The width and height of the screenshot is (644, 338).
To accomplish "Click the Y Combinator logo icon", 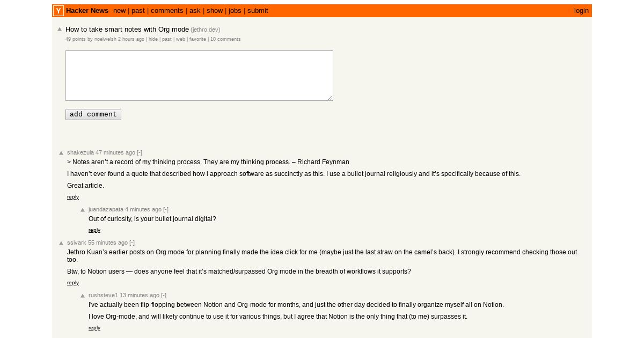I will tap(58, 11).
